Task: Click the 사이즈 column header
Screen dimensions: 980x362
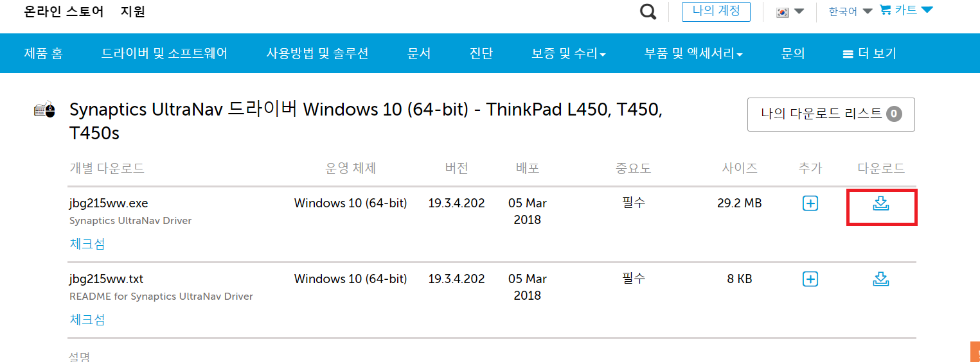Action: tap(740, 169)
